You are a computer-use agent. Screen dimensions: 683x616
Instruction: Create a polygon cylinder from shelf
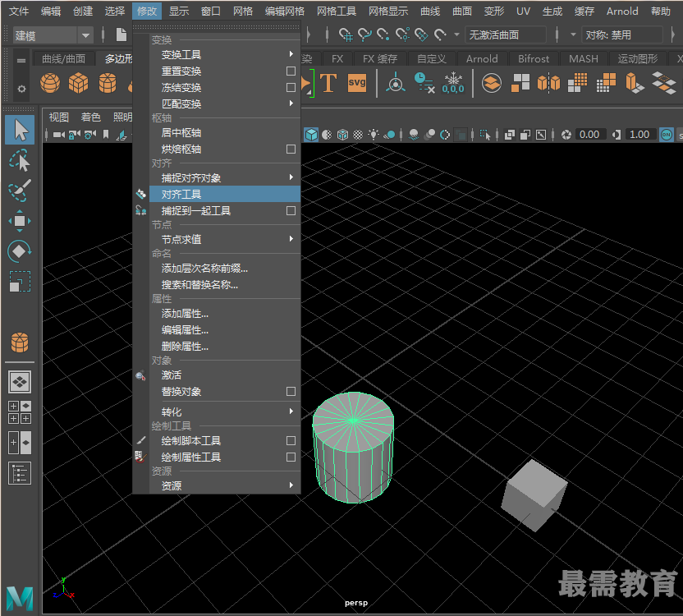pyautogui.click(x=108, y=83)
